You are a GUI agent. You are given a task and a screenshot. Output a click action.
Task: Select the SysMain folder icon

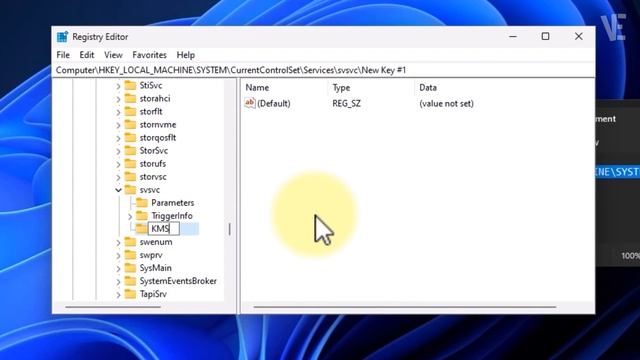coord(130,268)
